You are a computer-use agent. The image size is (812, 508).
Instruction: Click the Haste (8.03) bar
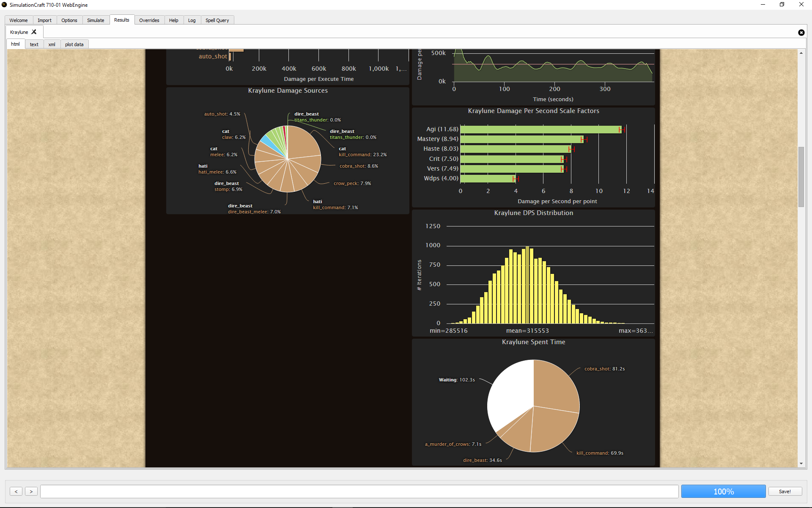point(516,149)
